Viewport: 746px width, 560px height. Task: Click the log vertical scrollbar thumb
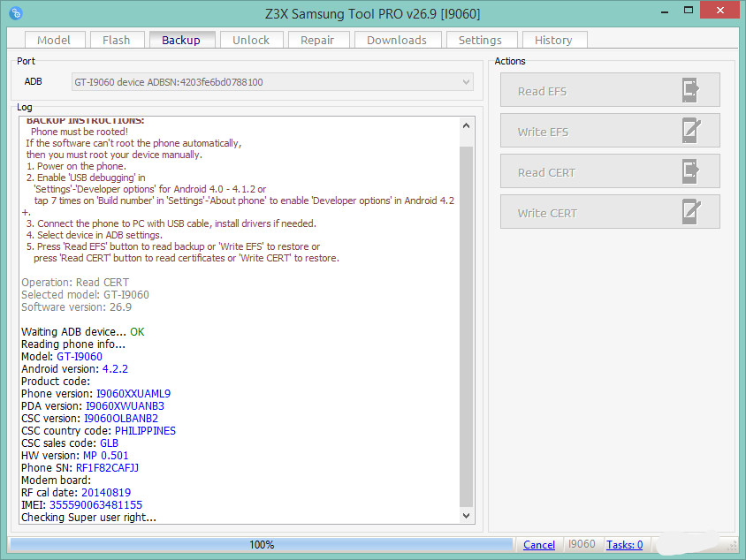467,327
